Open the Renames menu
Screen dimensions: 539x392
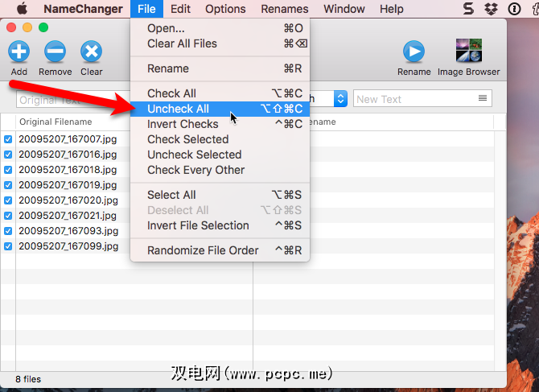pyautogui.click(x=285, y=9)
